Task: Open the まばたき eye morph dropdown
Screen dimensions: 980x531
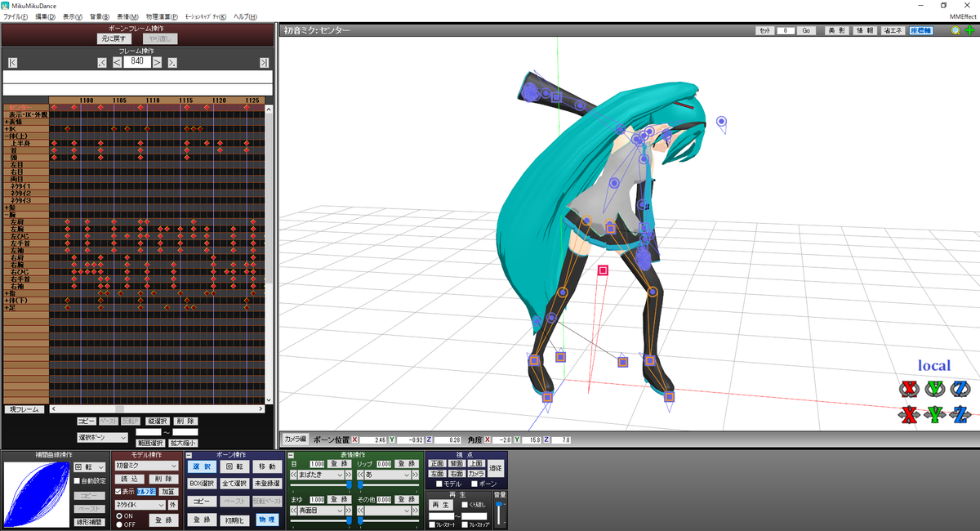Action: (x=320, y=475)
